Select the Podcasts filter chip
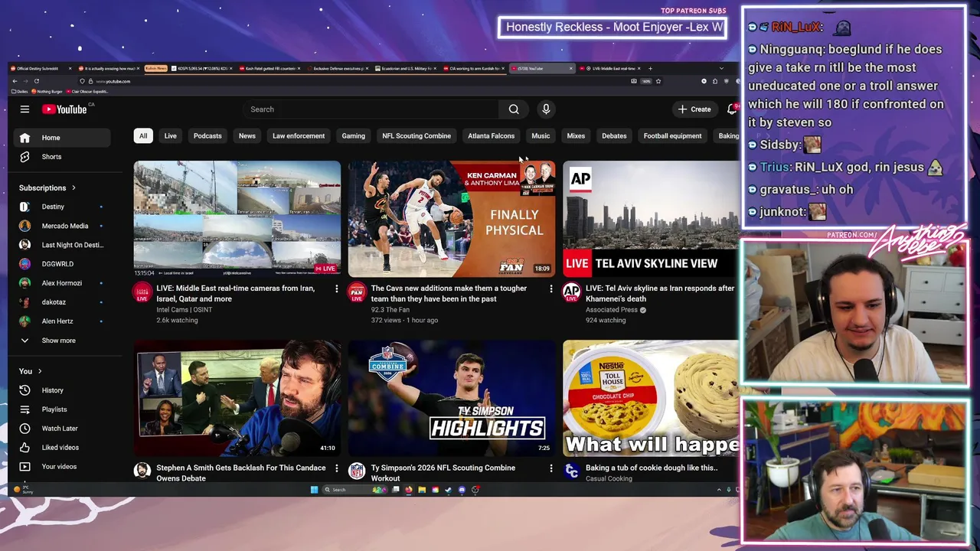The image size is (980, 551). [x=207, y=136]
